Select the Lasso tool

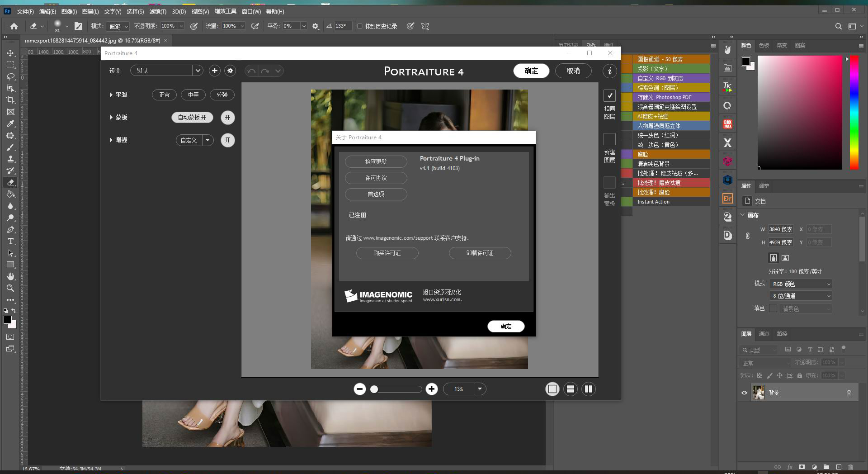(x=10, y=76)
